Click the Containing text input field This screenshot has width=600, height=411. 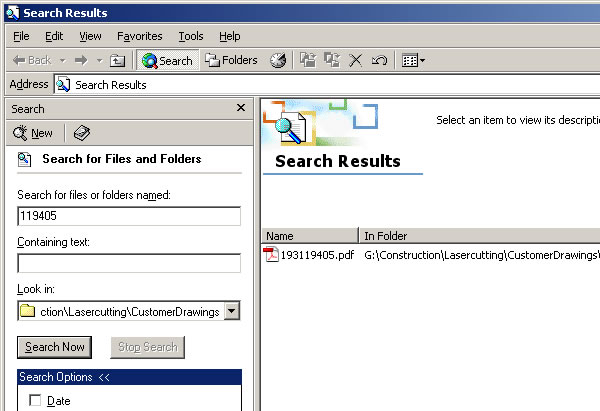129,263
